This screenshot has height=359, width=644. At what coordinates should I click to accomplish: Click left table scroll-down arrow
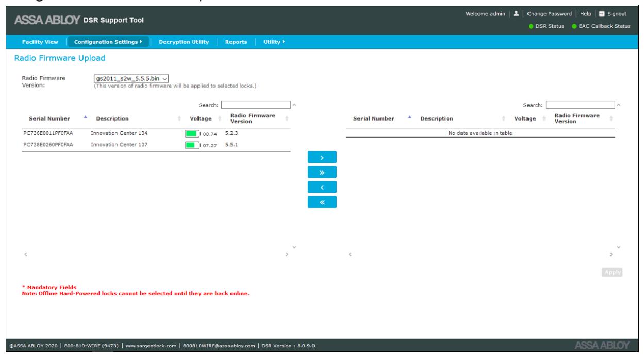[294, 247]
